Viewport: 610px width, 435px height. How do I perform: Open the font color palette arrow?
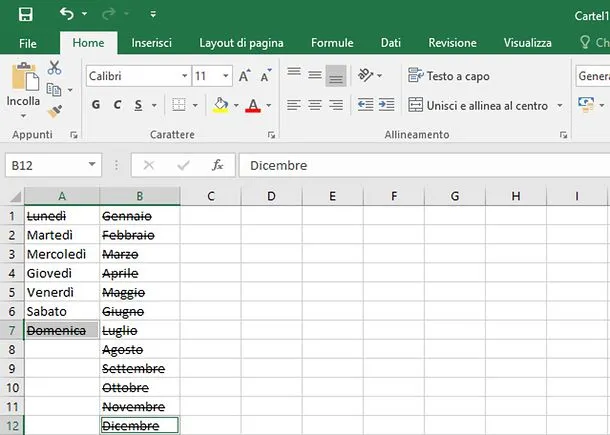pos(268,105)
